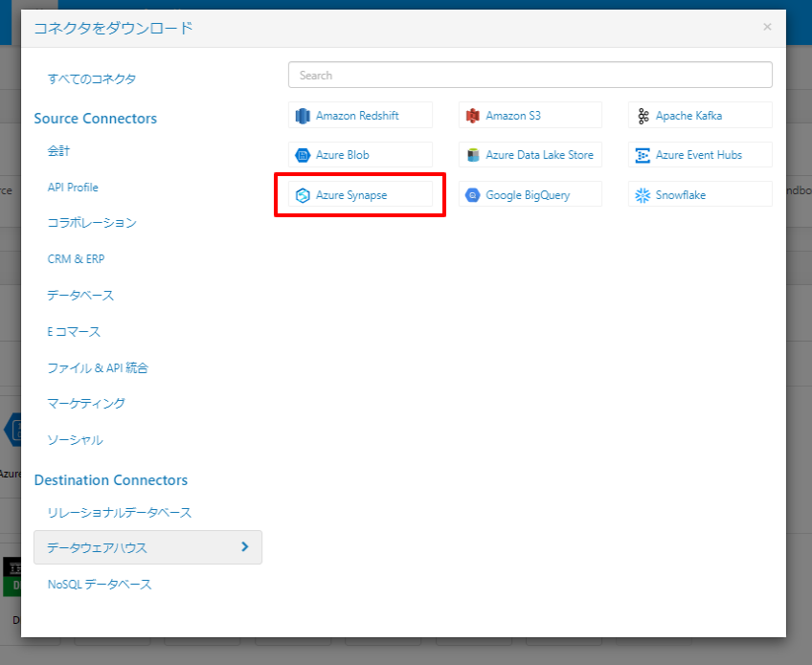Click the Azure Event Hubs icon

pyautogui.click(x=643, y=155)
